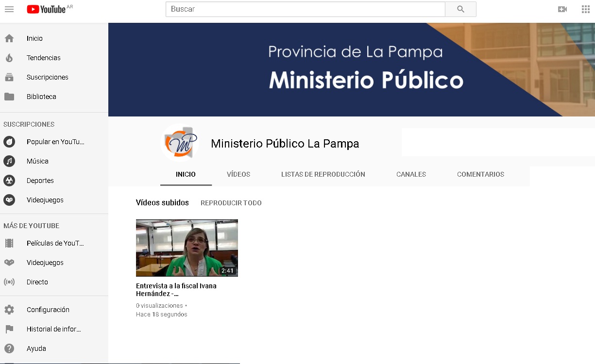Open the COMENTARIOS tab
Screen dimensions: 595x364
click(480, 174)
